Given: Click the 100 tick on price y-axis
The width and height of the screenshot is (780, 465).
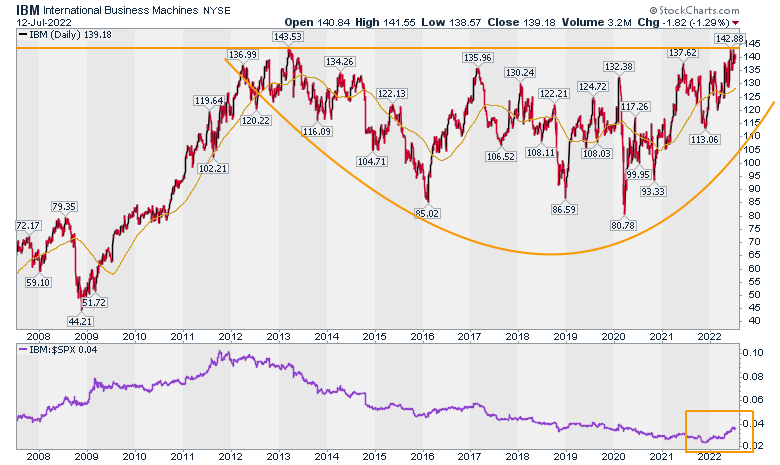Looking at the screenshot, I should 752,163.
